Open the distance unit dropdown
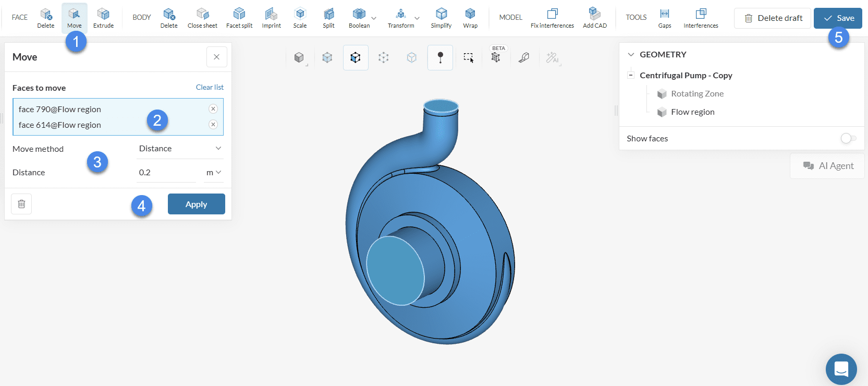The width and height of the screenshot is (868, 386). pos(214,173)
